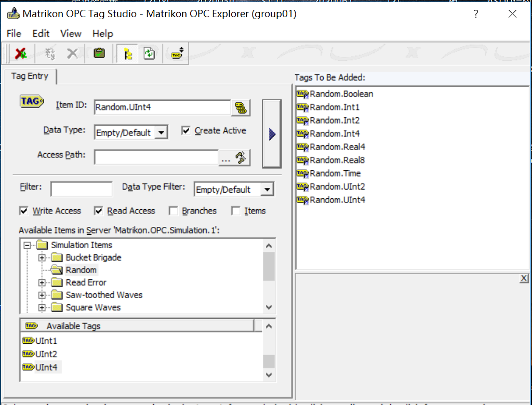Select the Random.Real8 tag icon
The height and width of the screenshot is (405, 532).
[303, 160]
